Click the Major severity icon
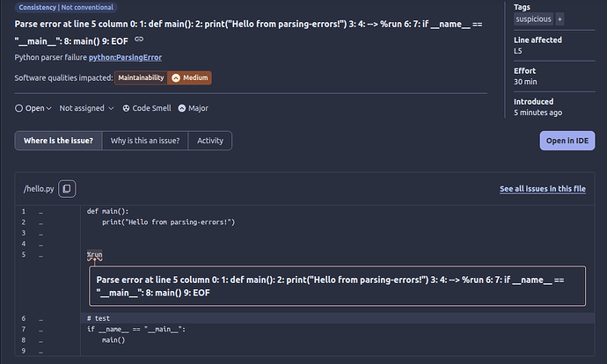This screenshot has width=607, height=364. [x=181, y=108]
